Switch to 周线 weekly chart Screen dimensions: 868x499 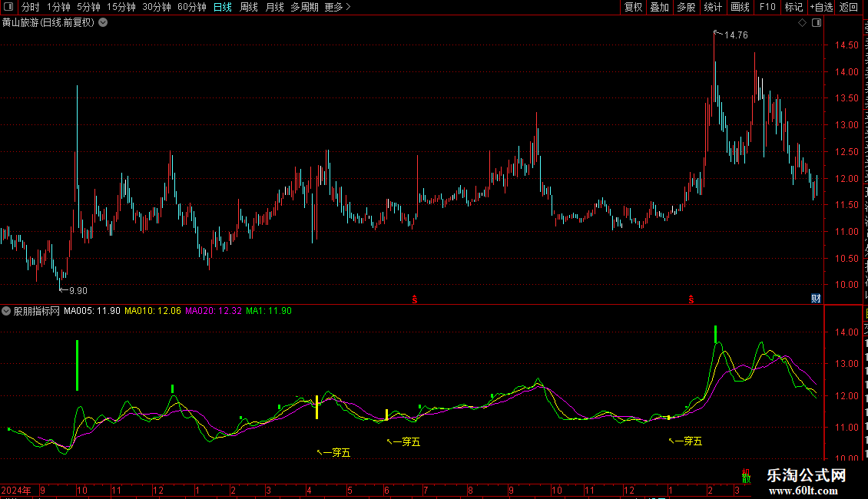(x=249, y=7)
